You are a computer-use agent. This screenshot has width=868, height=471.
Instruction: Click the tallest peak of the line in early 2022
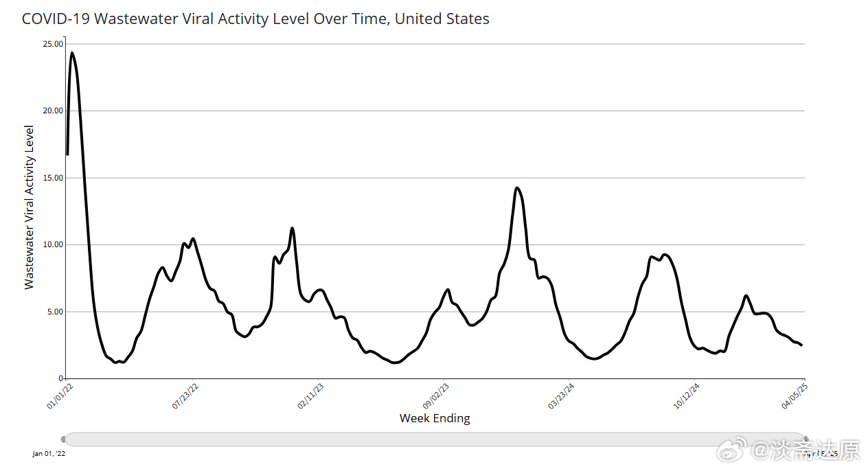71,53
